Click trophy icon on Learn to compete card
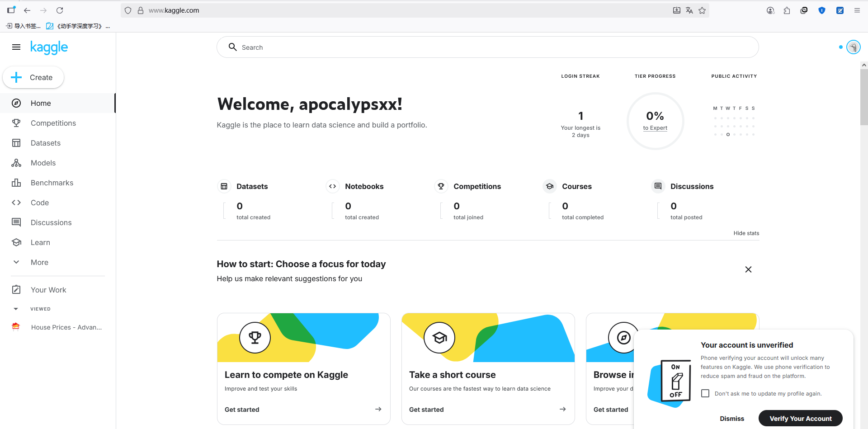868x429 pixels. tap(255, 338)
